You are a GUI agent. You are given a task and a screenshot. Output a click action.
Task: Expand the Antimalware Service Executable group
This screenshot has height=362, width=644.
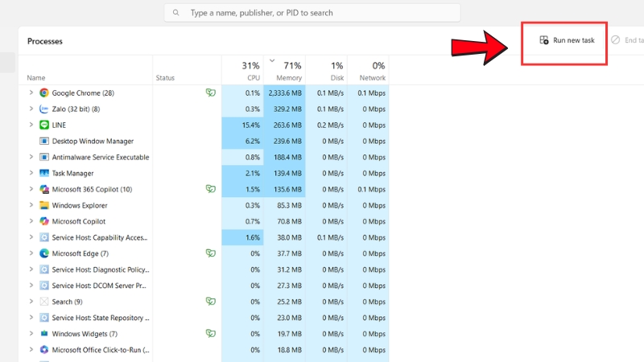point(31,157)
